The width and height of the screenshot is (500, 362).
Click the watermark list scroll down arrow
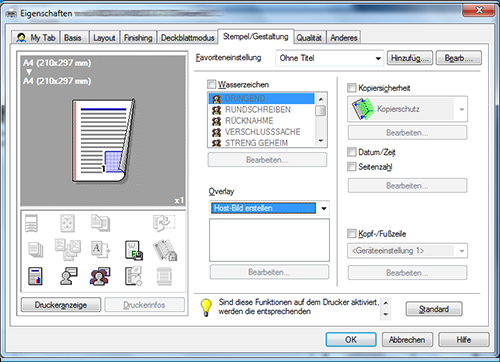[x=321, y=141]
